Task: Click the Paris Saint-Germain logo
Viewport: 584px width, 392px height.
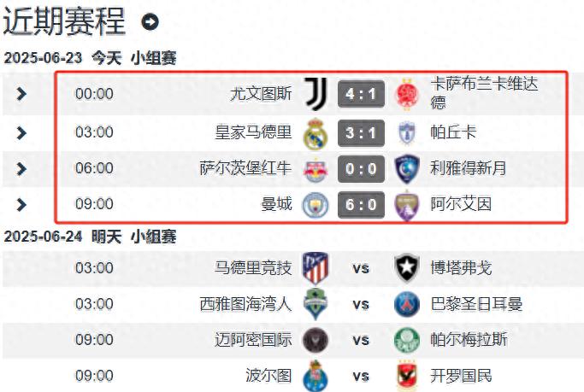Action: click(407, 304)
